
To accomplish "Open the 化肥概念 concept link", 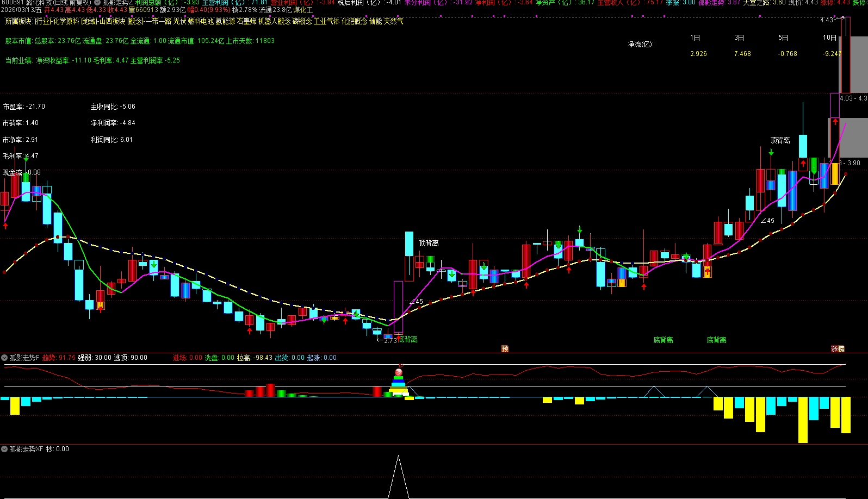I will coord(354,21).
